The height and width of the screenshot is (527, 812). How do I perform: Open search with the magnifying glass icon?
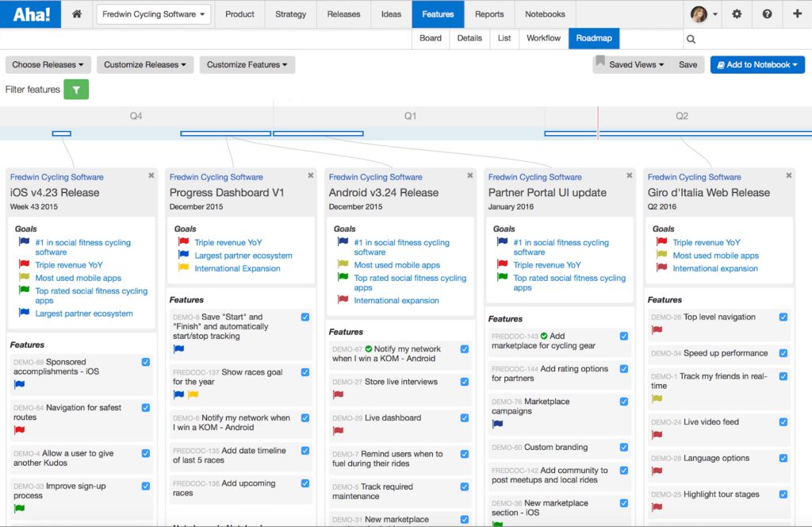point(690,38)
